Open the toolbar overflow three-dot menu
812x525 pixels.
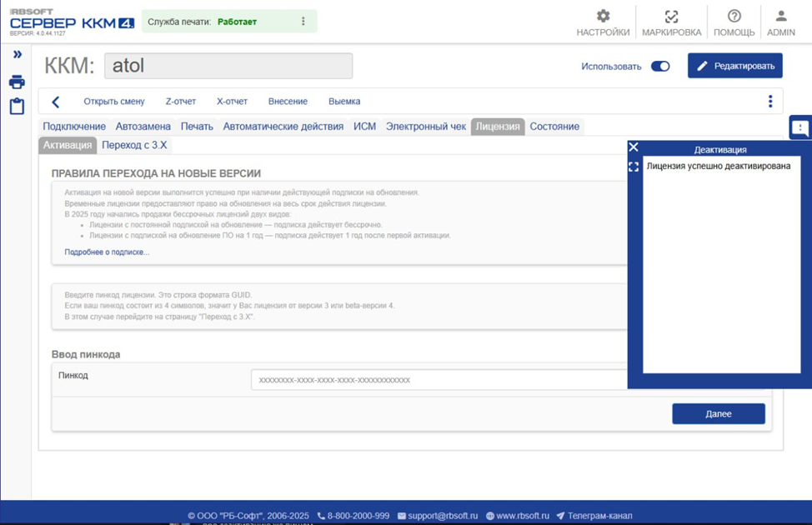[x=769, y=102]
